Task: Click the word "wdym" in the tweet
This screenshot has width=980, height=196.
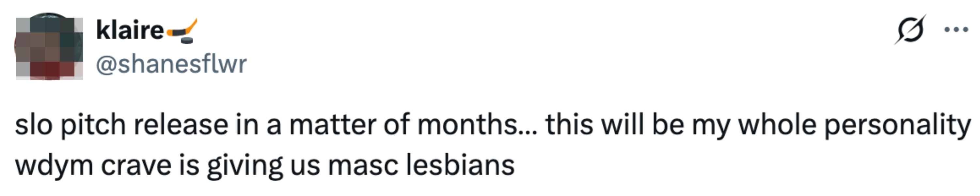Action: click(x=54, y=166)
